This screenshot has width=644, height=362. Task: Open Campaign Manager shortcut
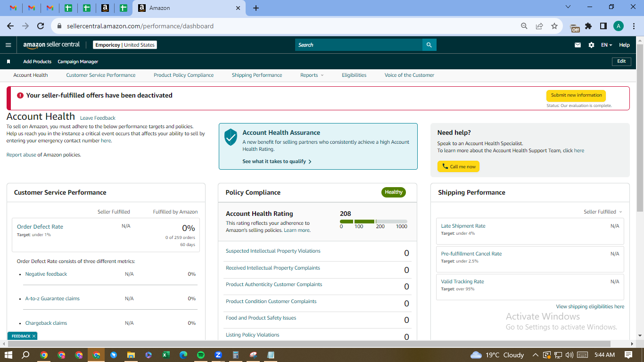click(x=78, y=62)
